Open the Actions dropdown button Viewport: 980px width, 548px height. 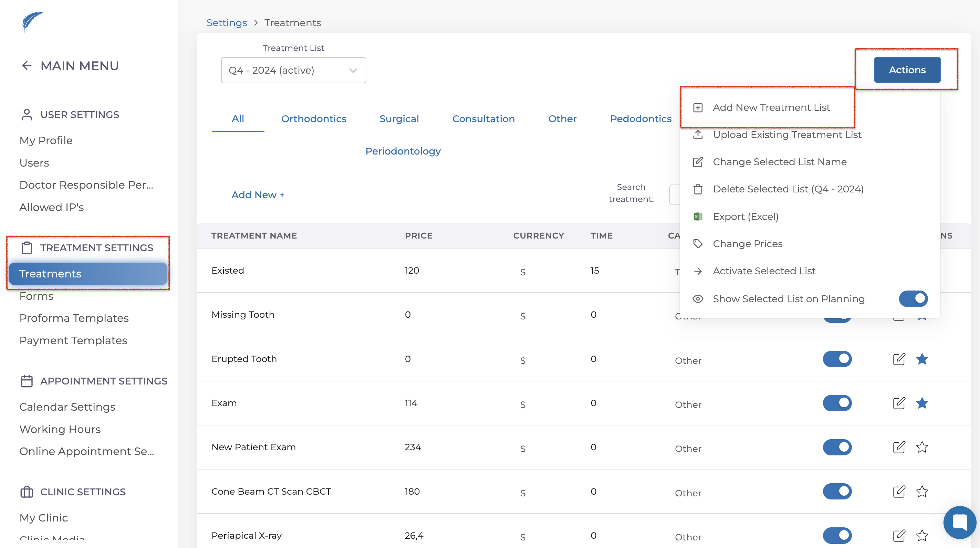pos(907,70)
